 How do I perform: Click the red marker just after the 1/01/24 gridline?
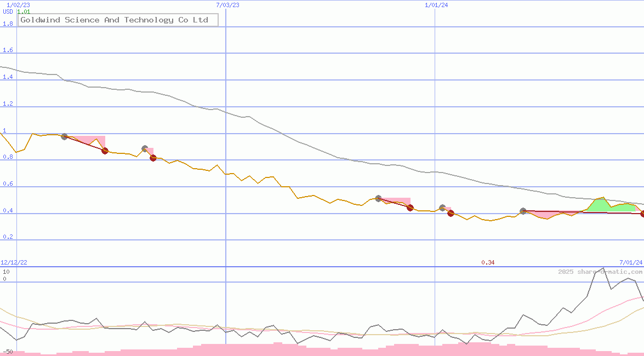(451, 213)
